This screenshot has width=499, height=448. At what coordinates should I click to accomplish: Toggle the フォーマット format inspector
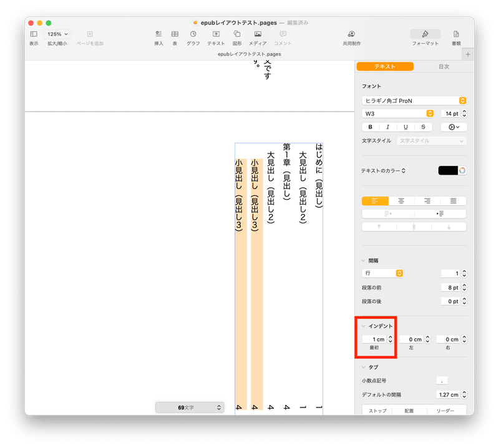pos(425,34)
